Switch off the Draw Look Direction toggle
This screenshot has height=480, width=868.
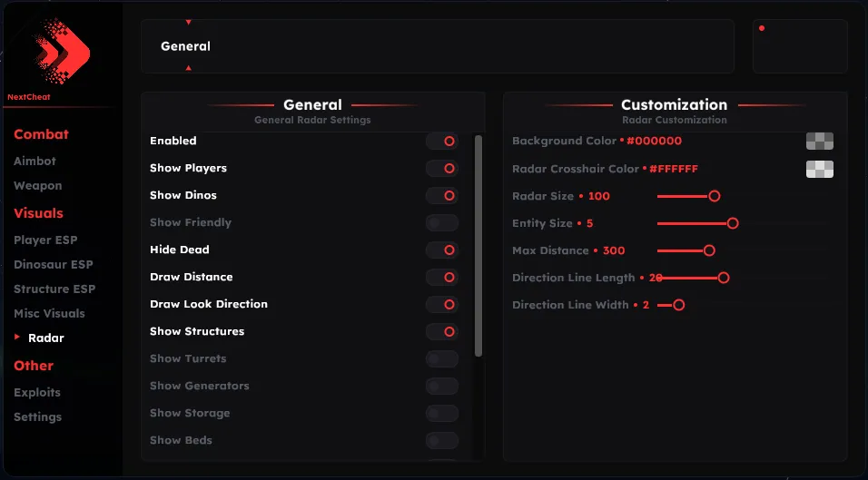click(442, 304)
